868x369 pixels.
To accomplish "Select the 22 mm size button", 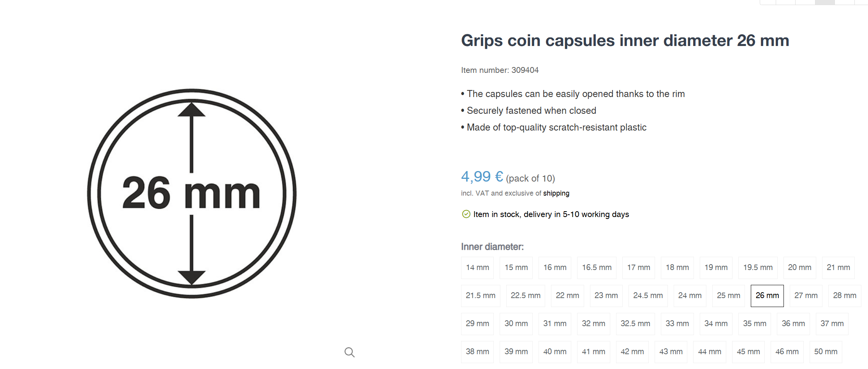I will point(567,296).
